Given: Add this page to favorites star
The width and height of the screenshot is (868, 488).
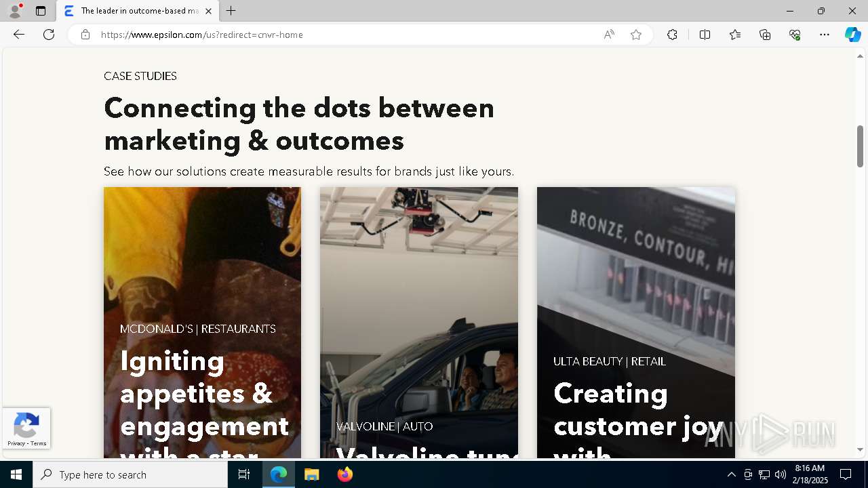Looking at the screenshot, I should [636, 35].
